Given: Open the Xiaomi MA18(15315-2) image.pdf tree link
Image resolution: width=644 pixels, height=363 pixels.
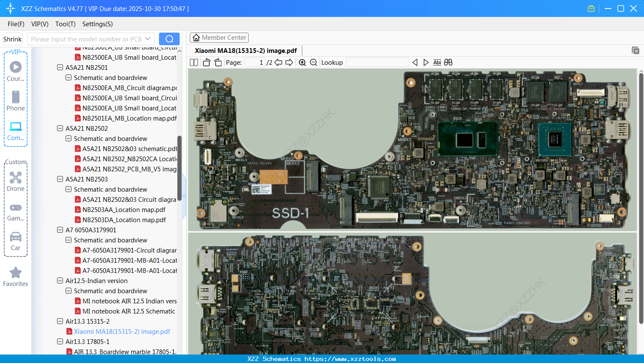Looking at the screenshot, I should tap(122, 332).
